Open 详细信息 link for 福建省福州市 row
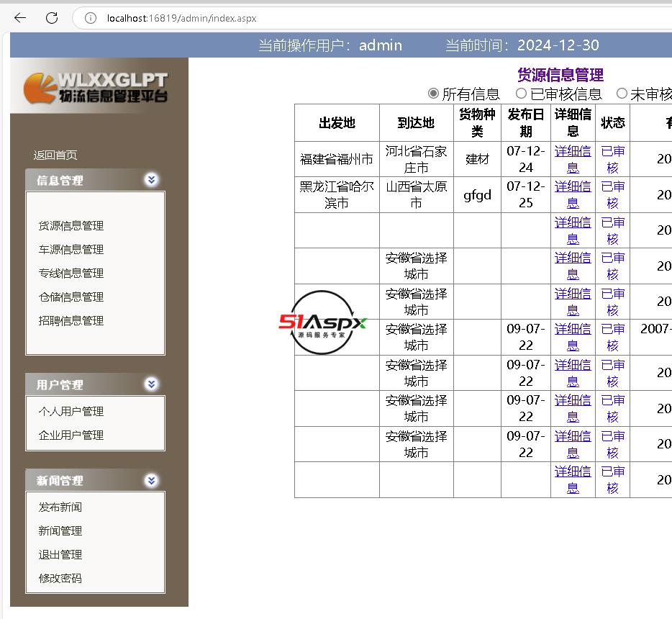 (x=573, y=159)
